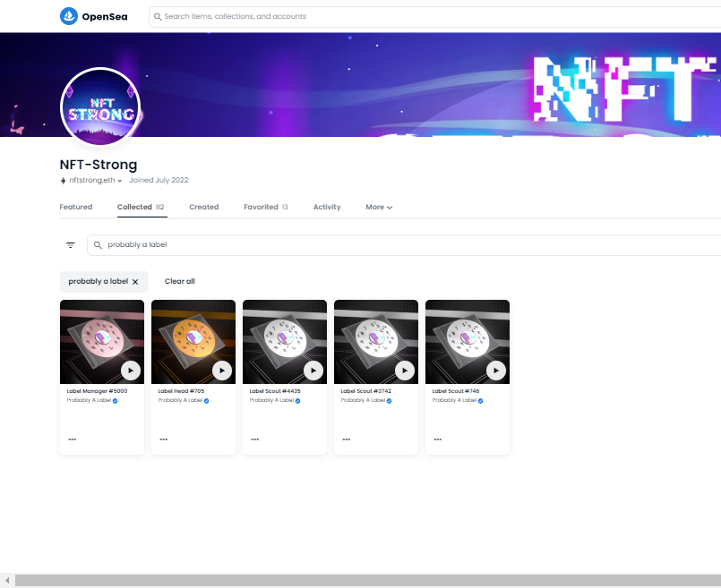
Task: Open the Label Head #705 thumbnail
Action: [193, 342]
